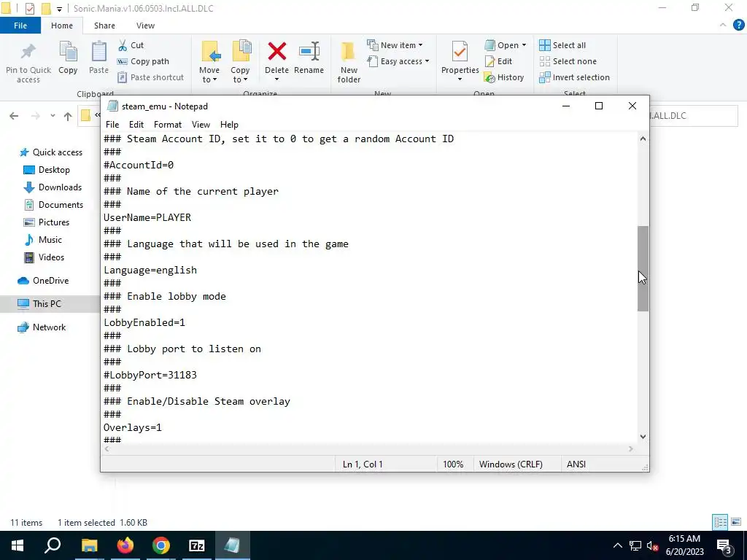Image resolution: width=747 pixels, height=560 pixels.
Task: Click the taskbar clock and date
Action: point(684,545)
